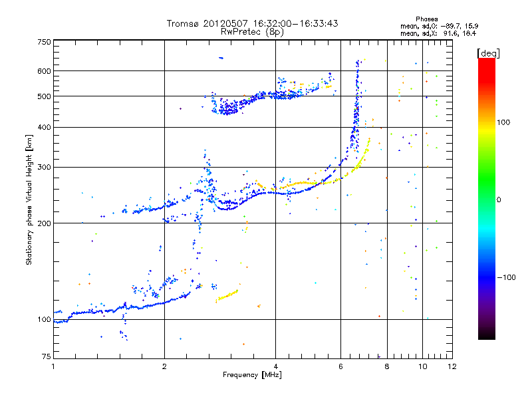This screenshot has height=399, width=532.
Task: Click the 'mean, sd,O: -89.7, 15.9' line
Action: coord(439,26)
